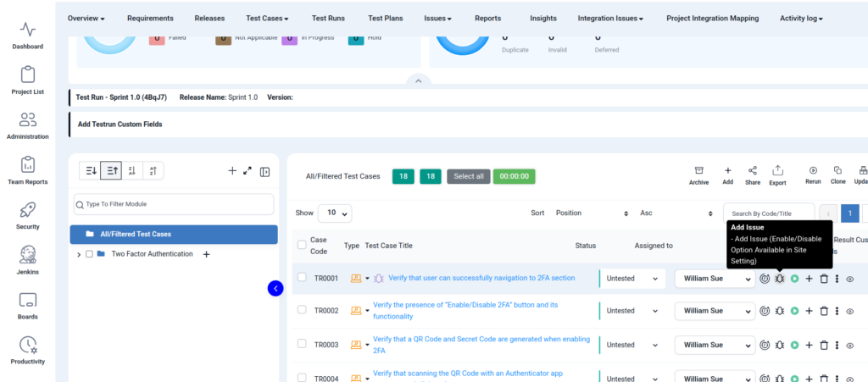The image size is (868, 382).
Task: Open the type dropdown arrow for TR0002
Action: (x=367, y=312)
